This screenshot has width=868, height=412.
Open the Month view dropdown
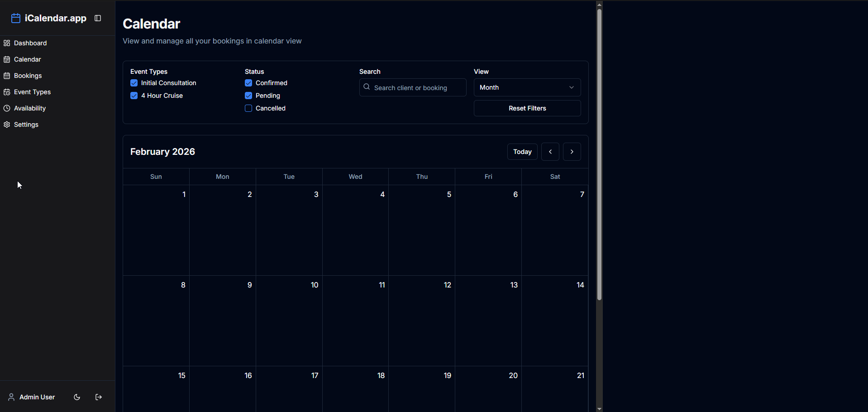click(x=527, y=87)
